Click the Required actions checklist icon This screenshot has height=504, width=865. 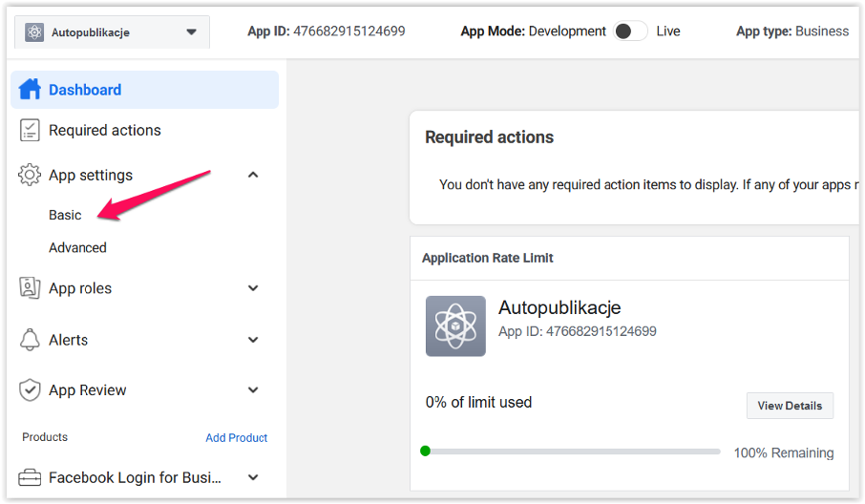[30, 130]
